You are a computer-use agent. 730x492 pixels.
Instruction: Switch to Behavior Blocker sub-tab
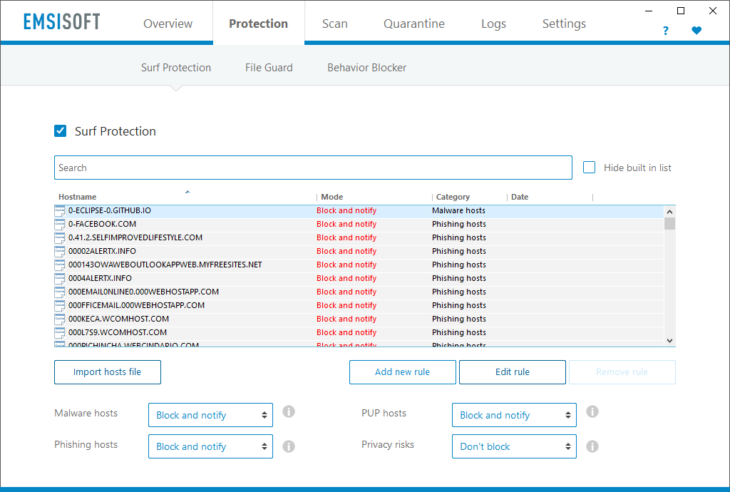point(366,67)
